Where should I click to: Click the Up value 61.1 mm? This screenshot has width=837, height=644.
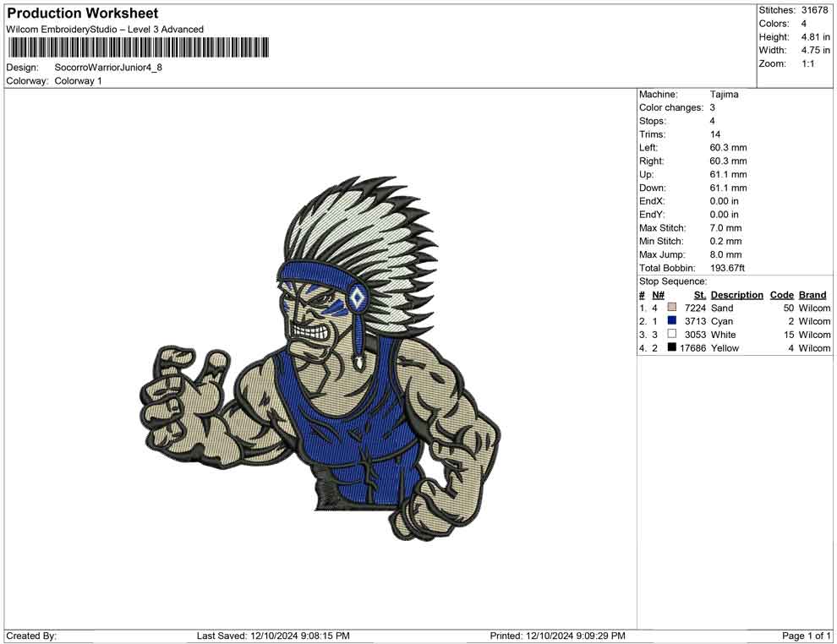coord(729,174)
